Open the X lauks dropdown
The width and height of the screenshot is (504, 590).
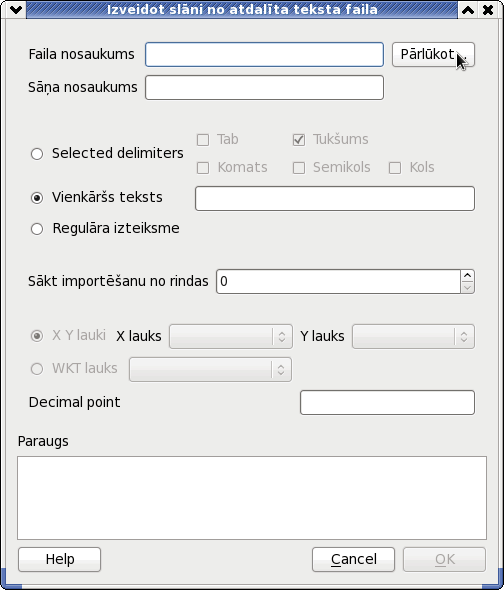coord(231,336)
